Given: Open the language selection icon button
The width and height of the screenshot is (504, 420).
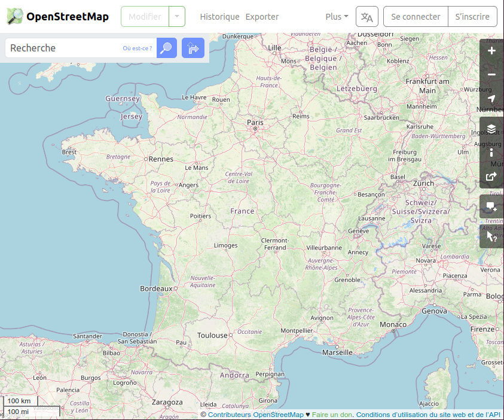Looking at the screenshot, I should pos(367,17).
